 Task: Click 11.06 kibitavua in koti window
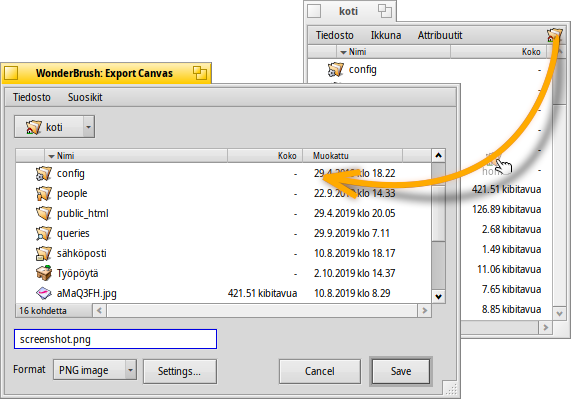(x=509, y=270)
